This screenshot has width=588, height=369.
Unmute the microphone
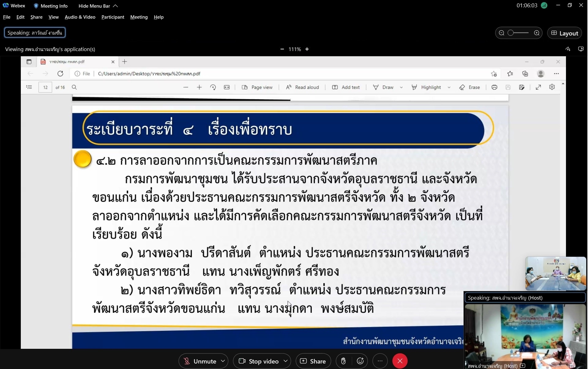pos(200,361)
